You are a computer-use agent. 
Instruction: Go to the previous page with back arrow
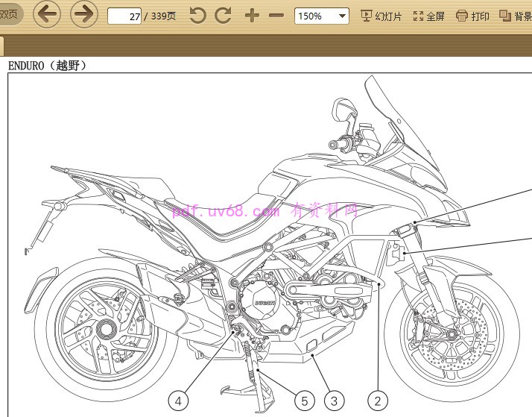47,14
